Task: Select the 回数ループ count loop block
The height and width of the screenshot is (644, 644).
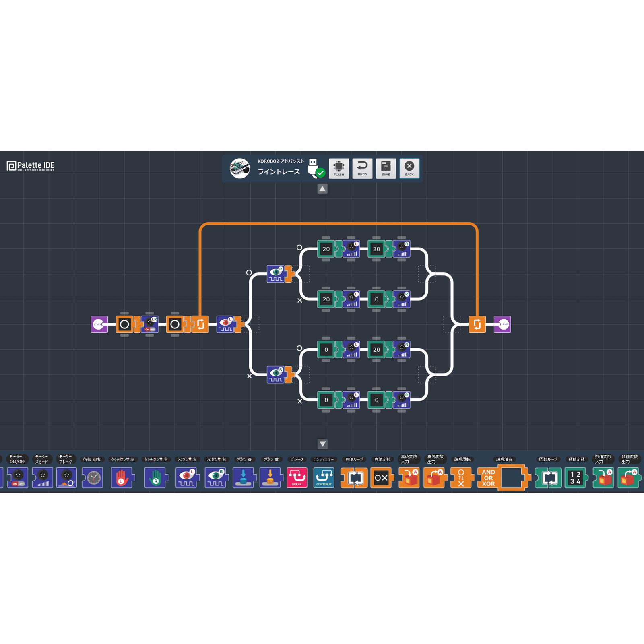Action: 548,478
